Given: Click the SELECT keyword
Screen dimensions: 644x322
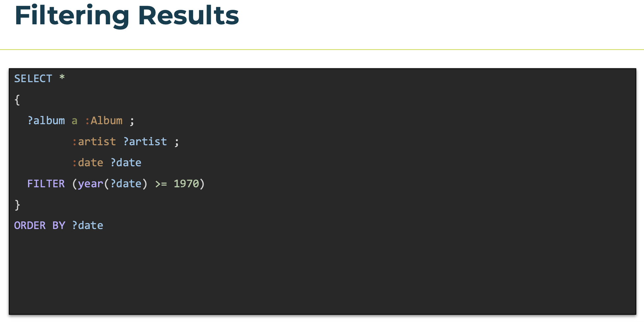Looking at the screenshot, I should point(33,79).
